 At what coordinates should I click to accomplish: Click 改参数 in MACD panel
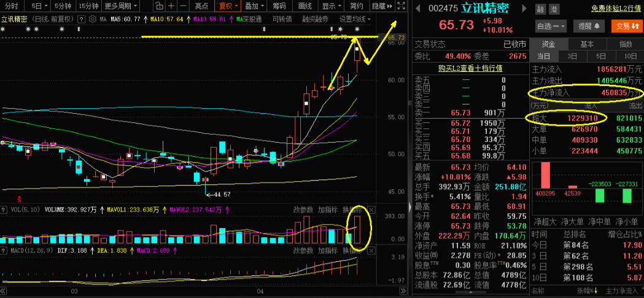point(303,250)
